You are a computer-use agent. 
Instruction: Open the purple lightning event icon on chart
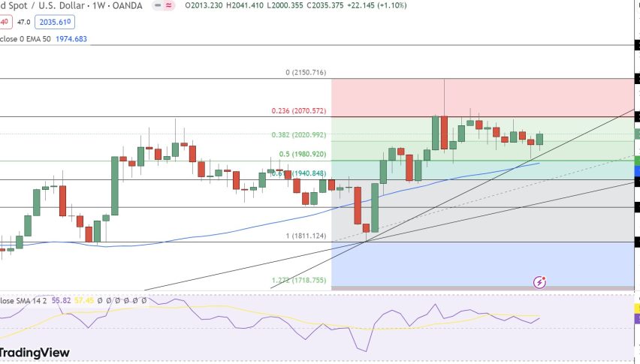coord(539,282)
